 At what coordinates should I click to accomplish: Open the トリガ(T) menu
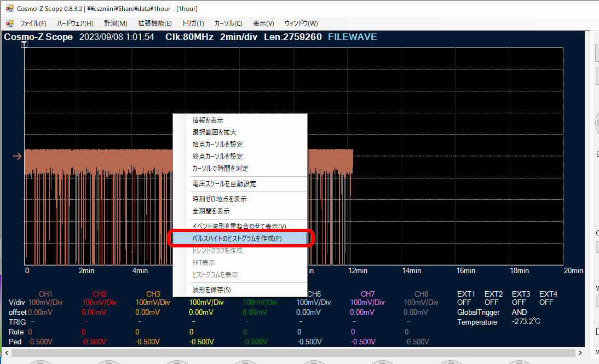click(x=193, y=24)
